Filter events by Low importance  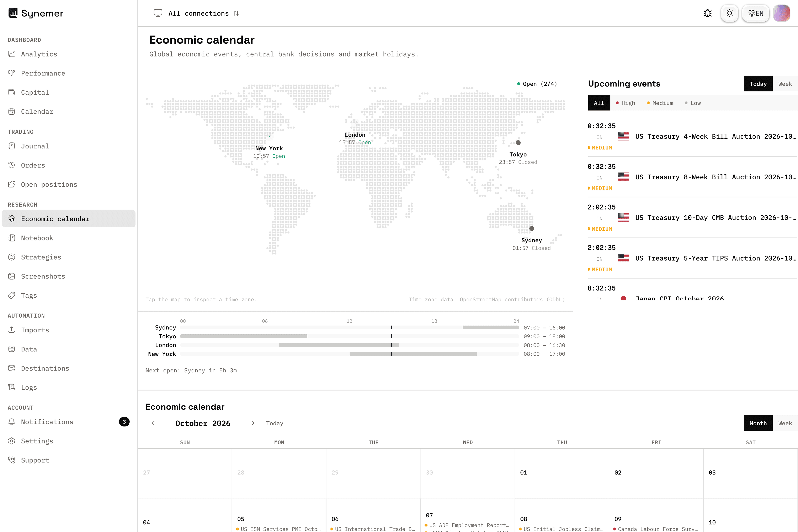click(692, 103)
